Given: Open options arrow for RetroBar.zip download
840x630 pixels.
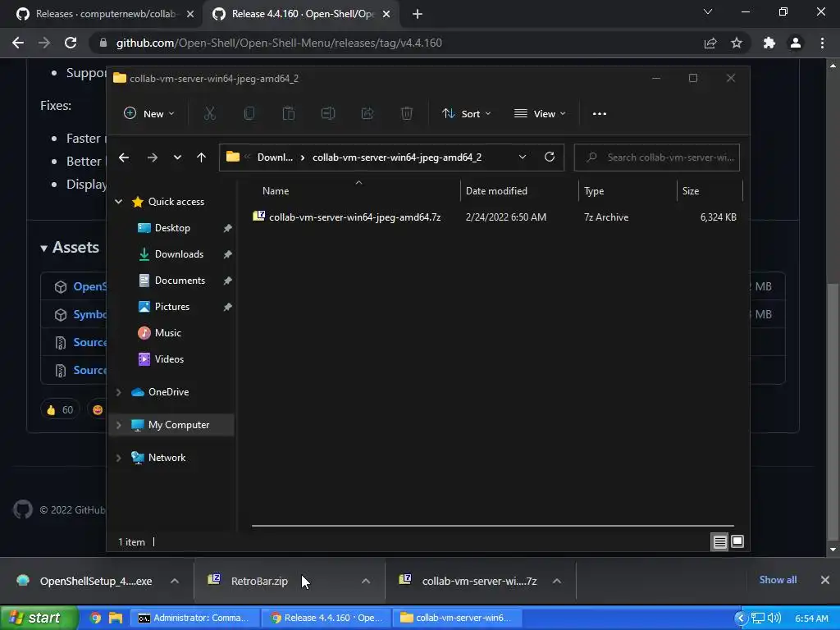Looking at the screenshot, I should [x=366, y=581].
